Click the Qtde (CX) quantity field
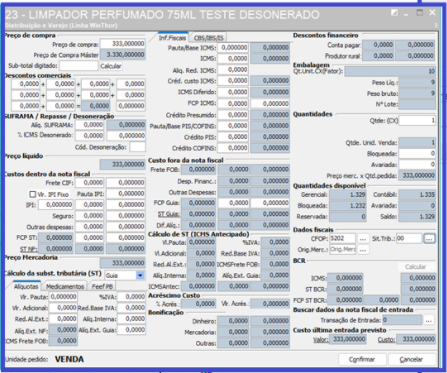Screen dimensions: 447x373 pyautogui.click(x=417, y=120)
